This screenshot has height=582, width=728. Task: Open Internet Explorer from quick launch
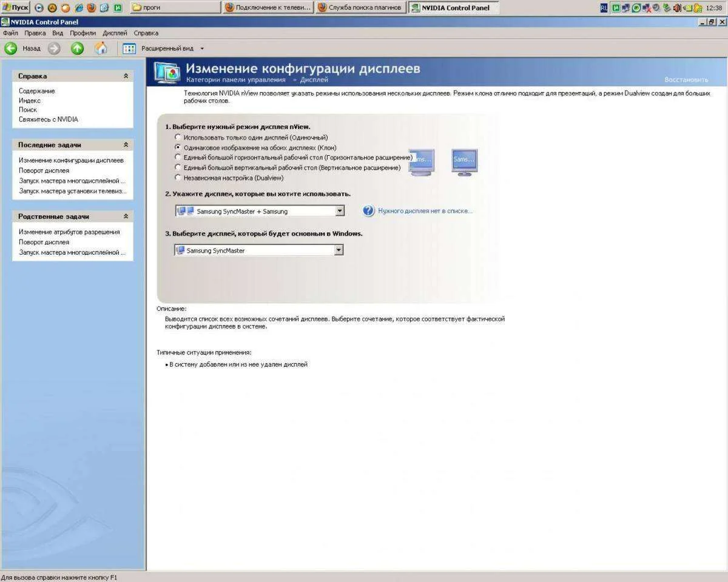79,8
